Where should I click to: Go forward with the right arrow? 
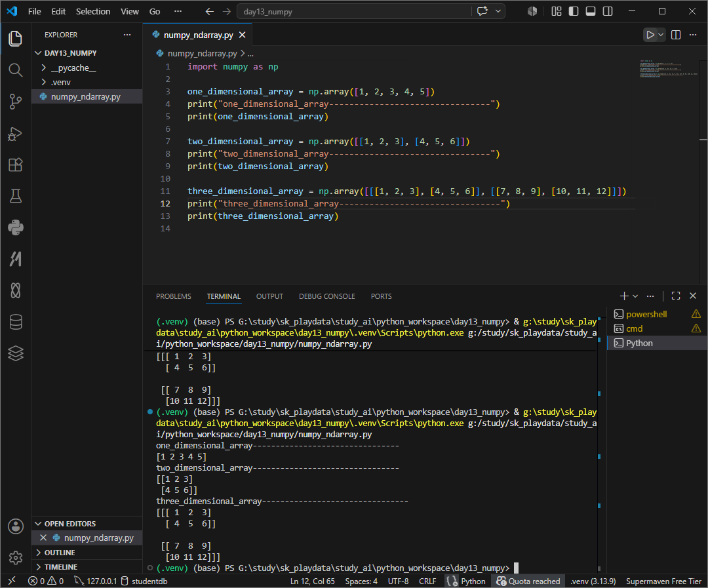(227, 11)
